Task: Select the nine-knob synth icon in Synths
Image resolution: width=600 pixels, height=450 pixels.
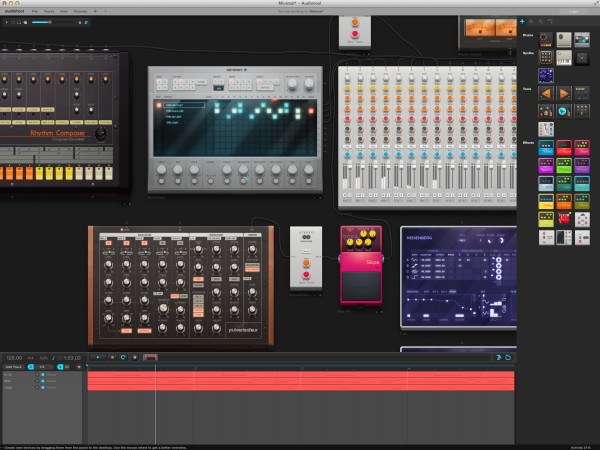Action: point(546,58)
